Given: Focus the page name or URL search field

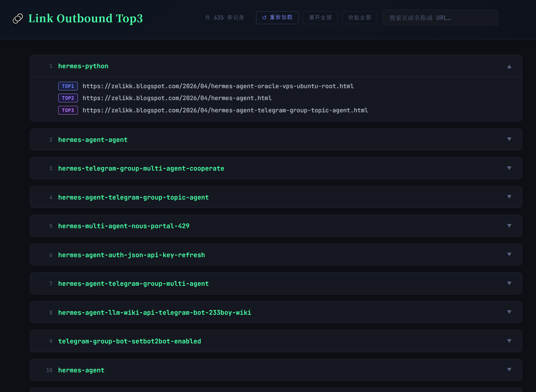Looking at the screenshot, I should point(439,18).
